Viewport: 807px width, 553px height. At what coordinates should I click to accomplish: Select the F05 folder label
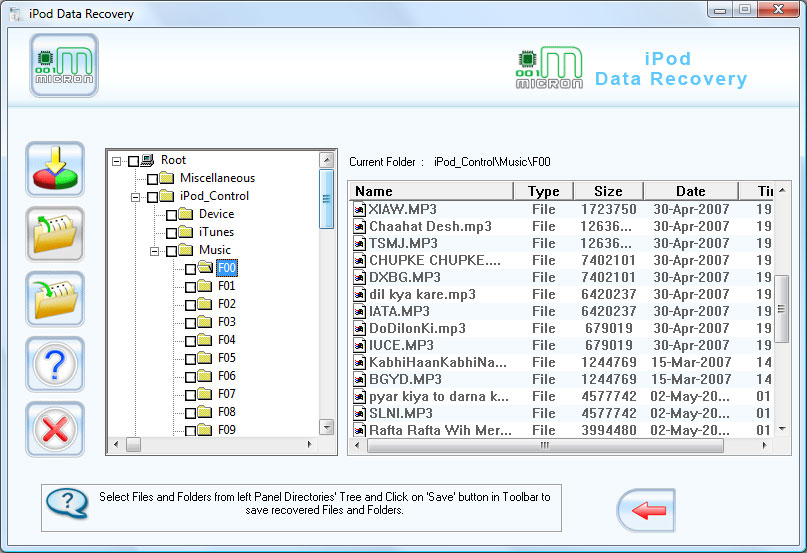(x=226, y=358)
